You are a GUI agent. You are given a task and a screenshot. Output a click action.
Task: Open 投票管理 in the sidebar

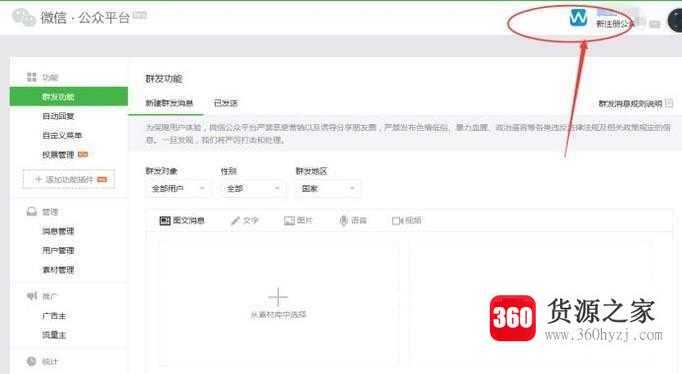(x=58, y=154)
